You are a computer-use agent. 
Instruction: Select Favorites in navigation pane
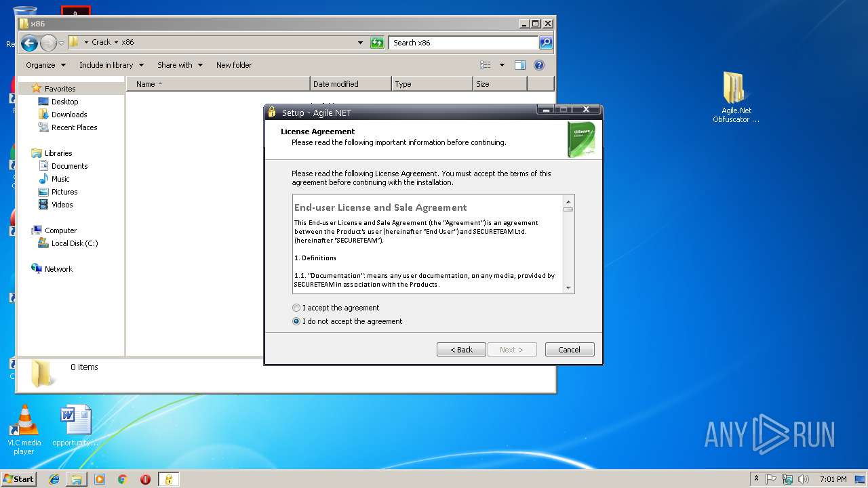point(60,89)
